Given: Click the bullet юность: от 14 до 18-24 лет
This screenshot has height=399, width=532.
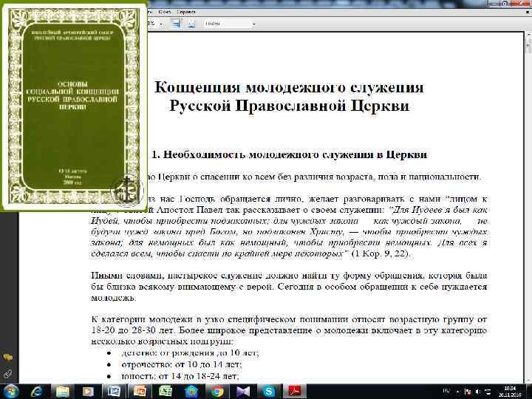Looking at the screenshot, I should coord(180,376).
